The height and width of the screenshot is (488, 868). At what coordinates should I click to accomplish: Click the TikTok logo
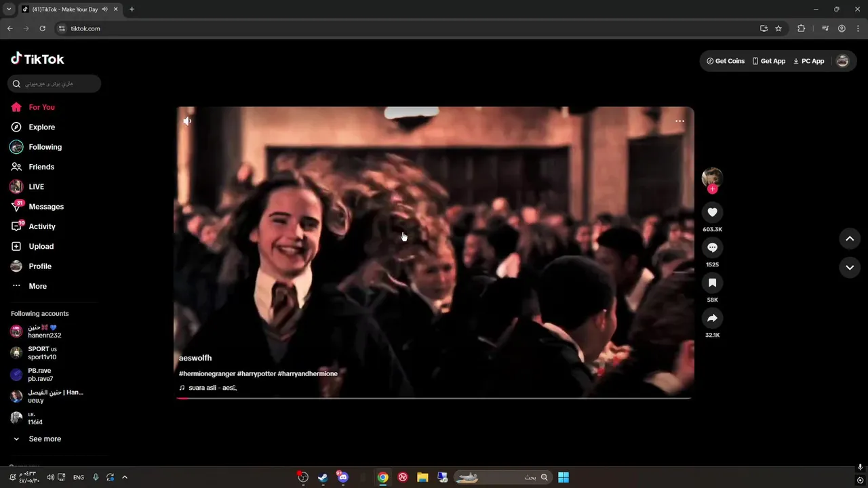[x=37, y=59]
